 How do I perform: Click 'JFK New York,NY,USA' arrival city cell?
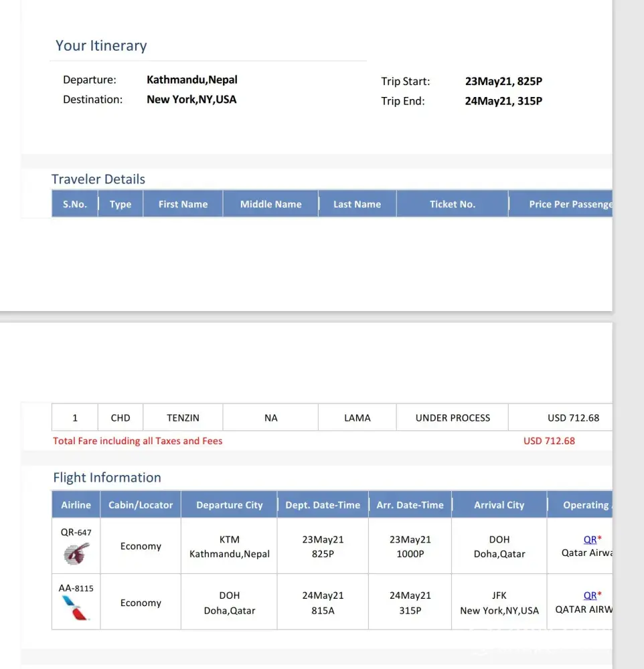click(499, 603)
